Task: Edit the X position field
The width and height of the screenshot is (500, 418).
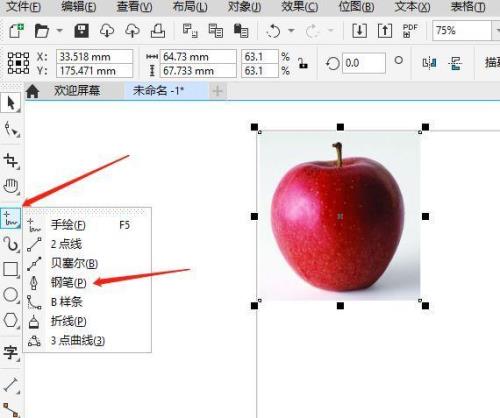Action: pyautogui.click(x=95, y=57)
